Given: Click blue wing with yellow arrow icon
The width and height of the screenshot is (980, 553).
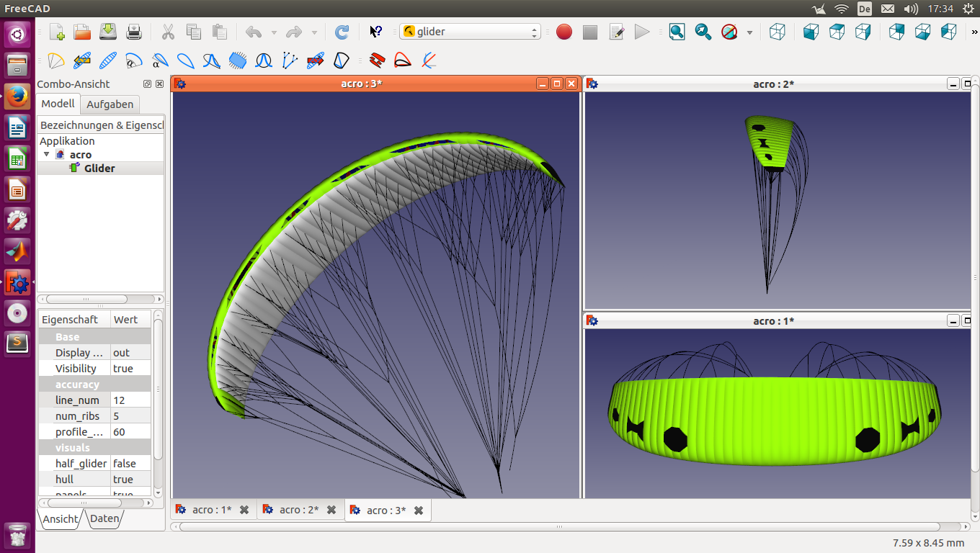Looking at the screenshot, I should pos(82,60).
